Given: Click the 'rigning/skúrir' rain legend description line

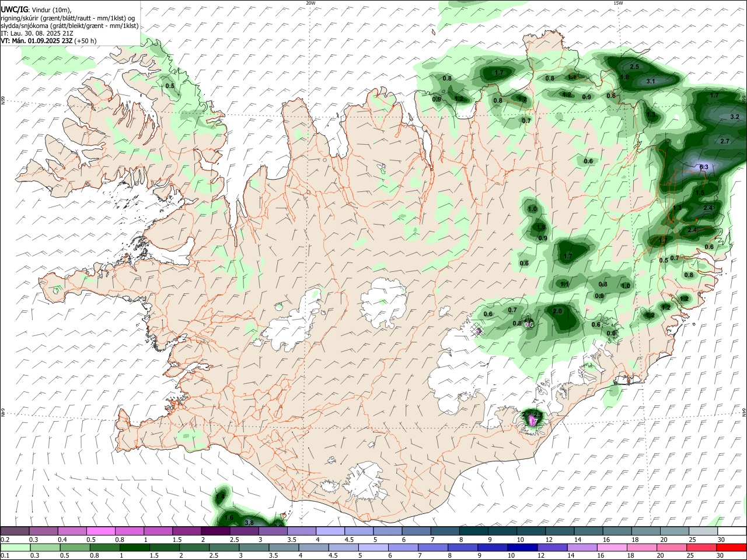Looking at the screenshot, I should tap(68, 18).
